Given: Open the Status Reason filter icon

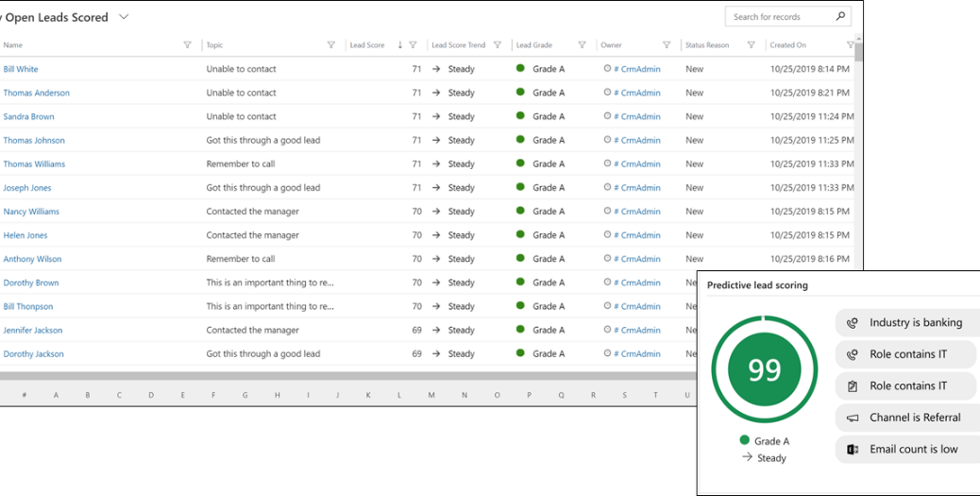Looking at the screenshot, I should (x=752, y=45).
